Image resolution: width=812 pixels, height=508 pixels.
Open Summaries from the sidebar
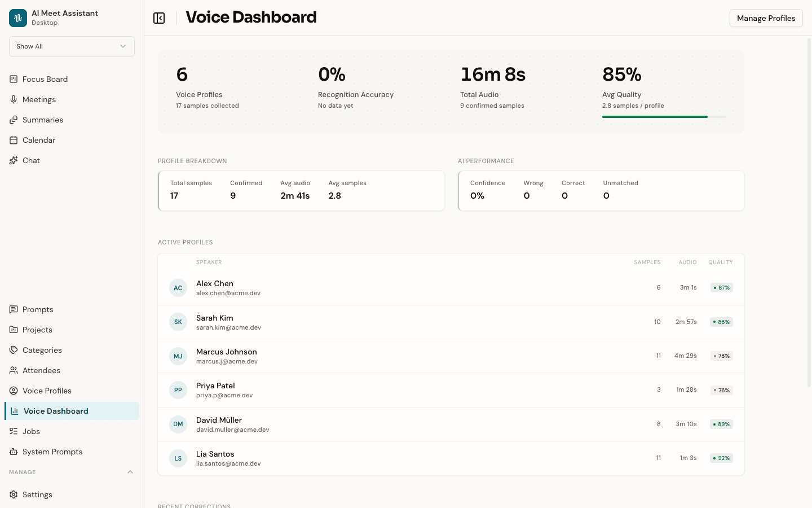42,120
